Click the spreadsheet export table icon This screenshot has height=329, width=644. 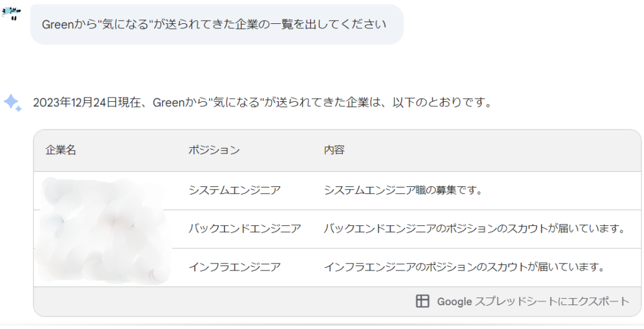(x=422, y=301)
